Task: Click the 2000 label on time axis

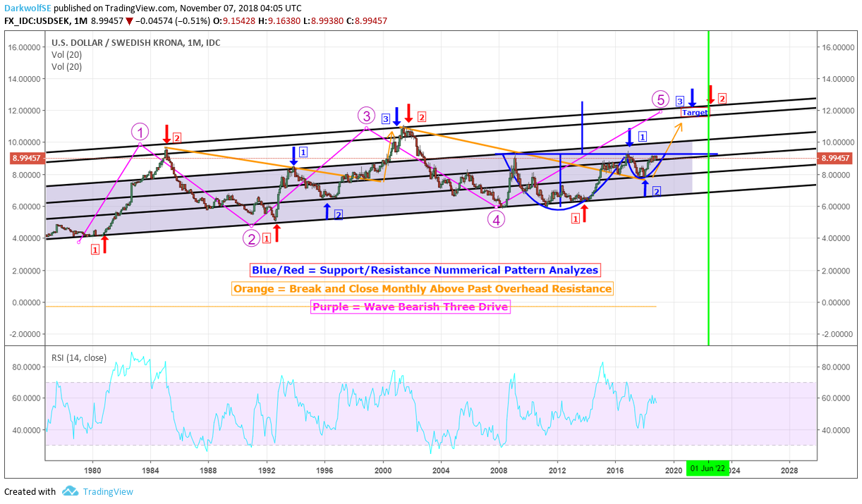Action: (382, 469)
